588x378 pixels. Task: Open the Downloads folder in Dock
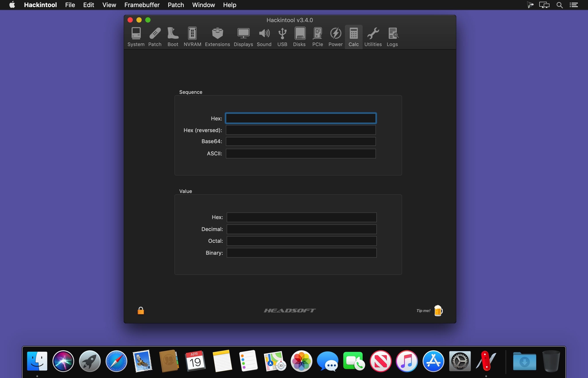click(524, 361)
